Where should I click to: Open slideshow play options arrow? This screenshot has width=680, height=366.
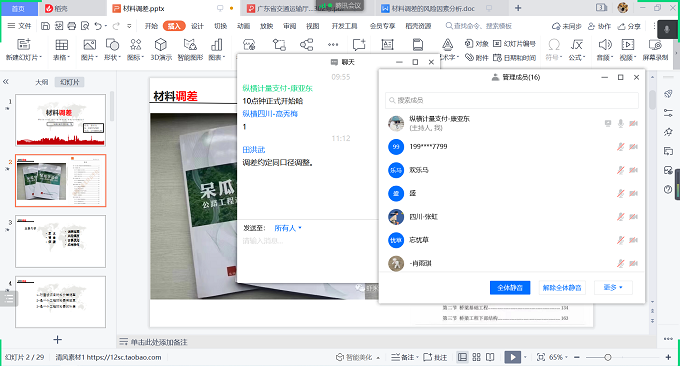525,357
